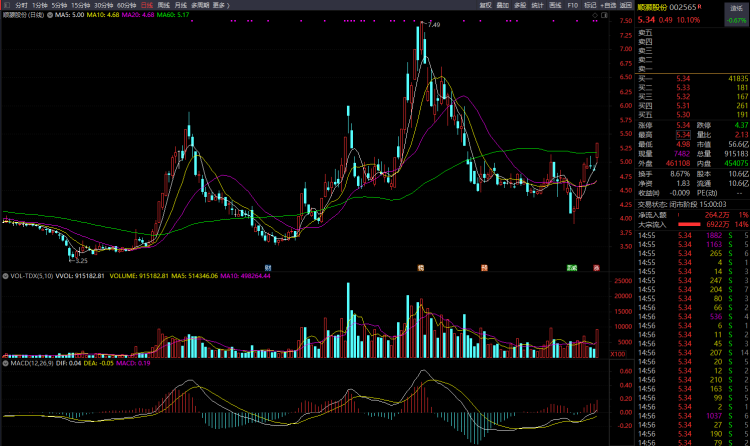Click the green event marker on timeline

click(x=572, y=268)
